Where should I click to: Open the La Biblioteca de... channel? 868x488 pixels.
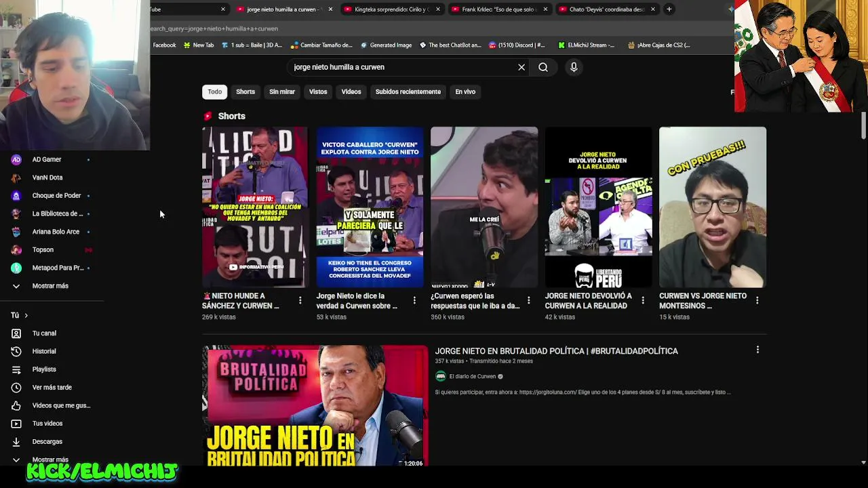click(x=58, y=213)
